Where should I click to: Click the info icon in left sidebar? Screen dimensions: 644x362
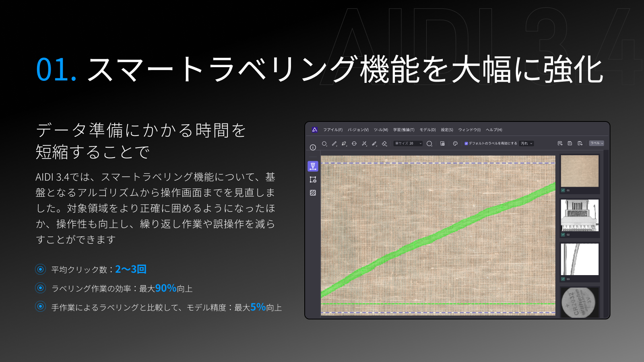(x=313, y=148)
